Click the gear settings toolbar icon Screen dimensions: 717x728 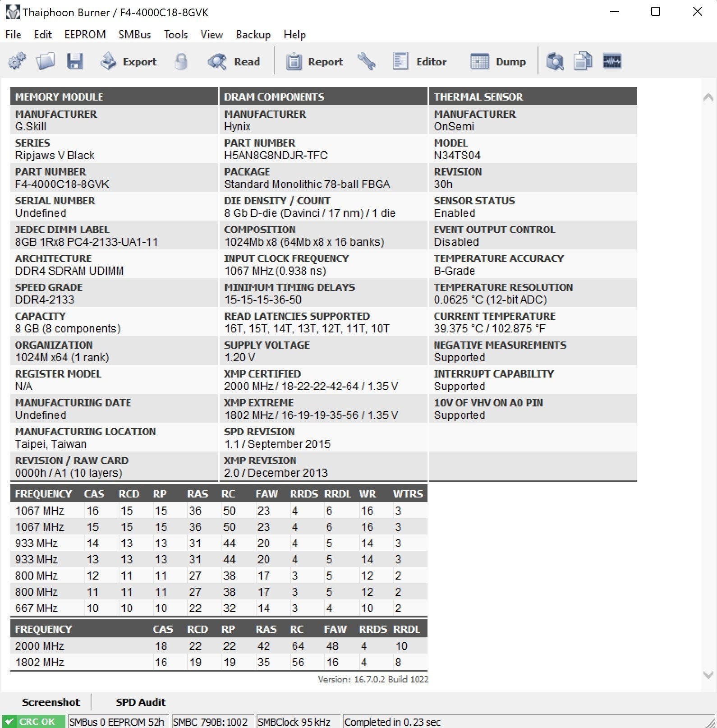coord(17,61)
